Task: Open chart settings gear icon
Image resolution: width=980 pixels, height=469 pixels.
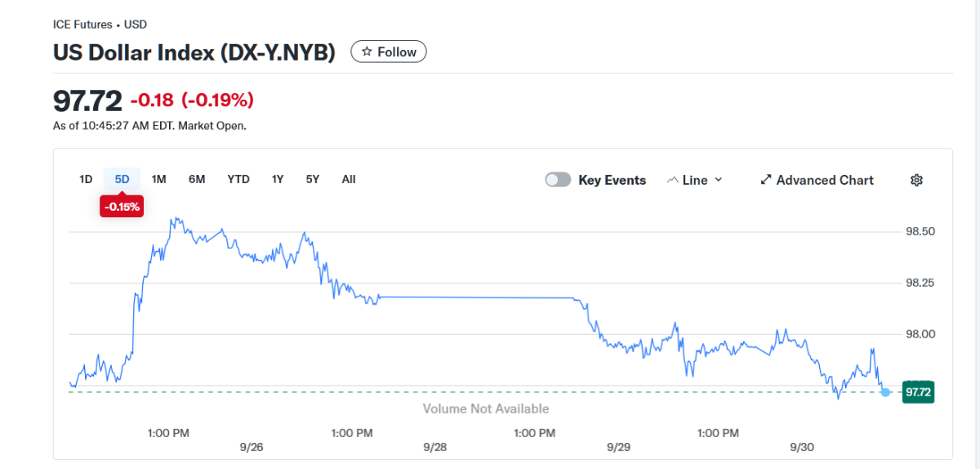Action: 916,181
